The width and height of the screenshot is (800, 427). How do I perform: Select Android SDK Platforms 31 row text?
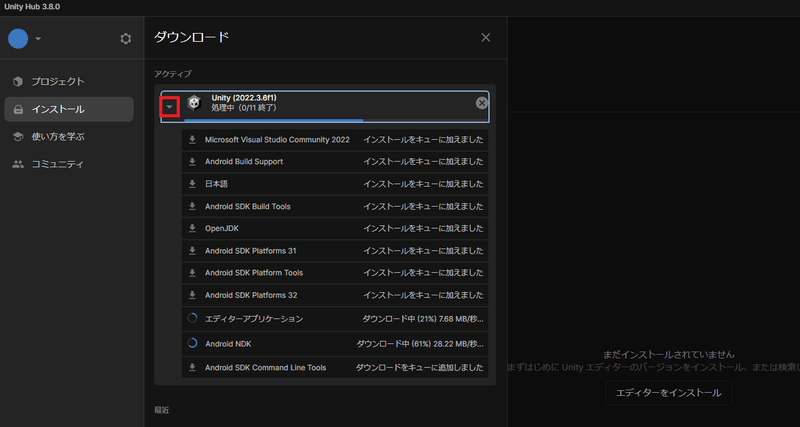[251, 251]
